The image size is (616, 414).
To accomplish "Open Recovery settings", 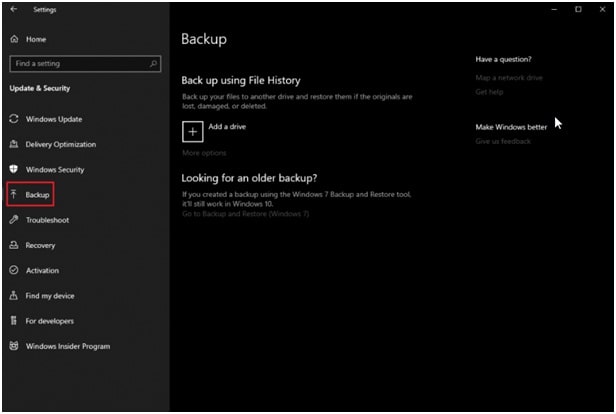I will [x=40, y=245].
